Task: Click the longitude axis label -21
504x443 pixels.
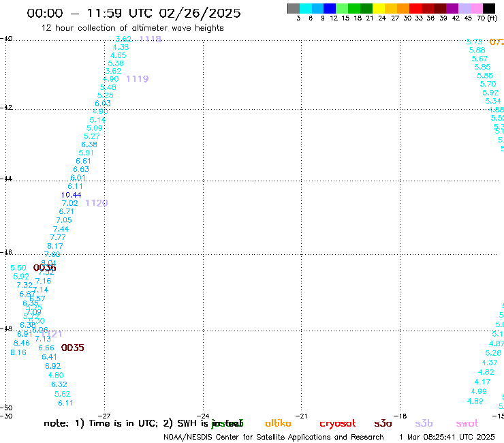Action: [x=302, y=416]
